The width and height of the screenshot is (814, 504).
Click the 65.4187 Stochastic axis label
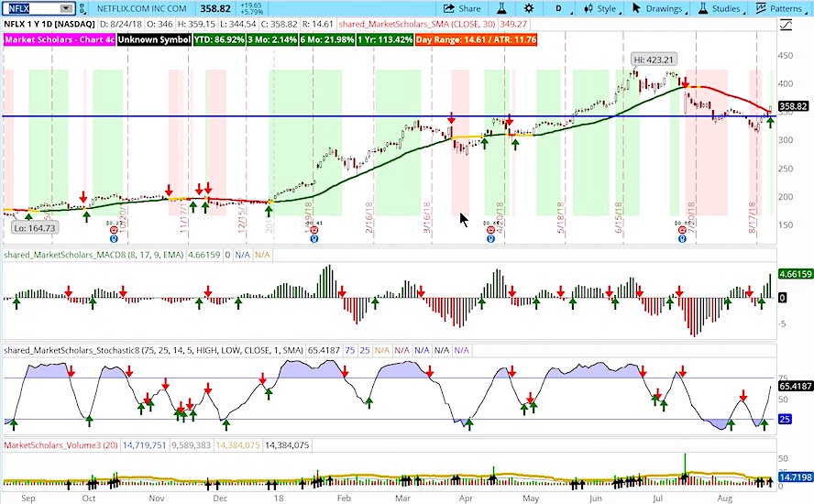click(x=796, y=386)
